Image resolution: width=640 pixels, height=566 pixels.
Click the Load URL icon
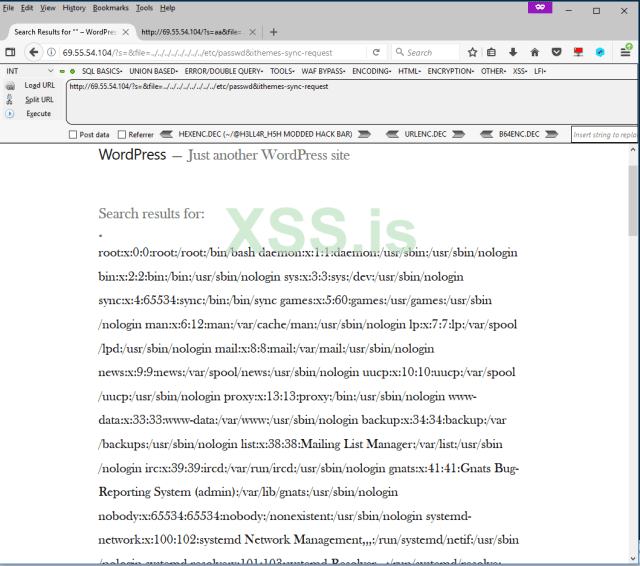[x=10, y=86]
